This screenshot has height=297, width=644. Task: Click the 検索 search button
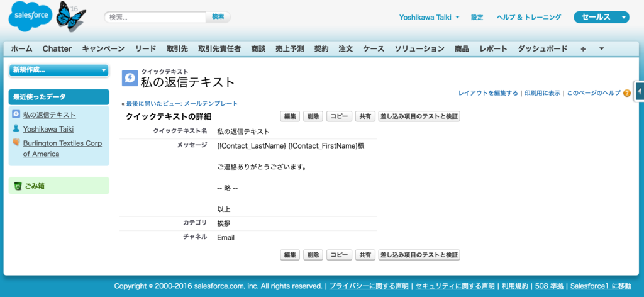(x=218, y=17)
